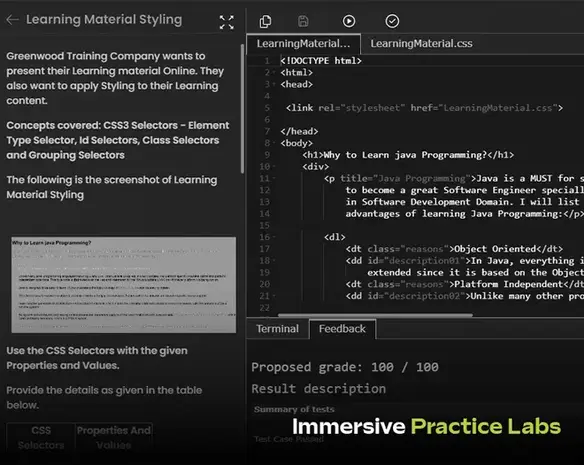
Task: Collapse the head tag fold on line 3
Action: [x=274, y=84]
